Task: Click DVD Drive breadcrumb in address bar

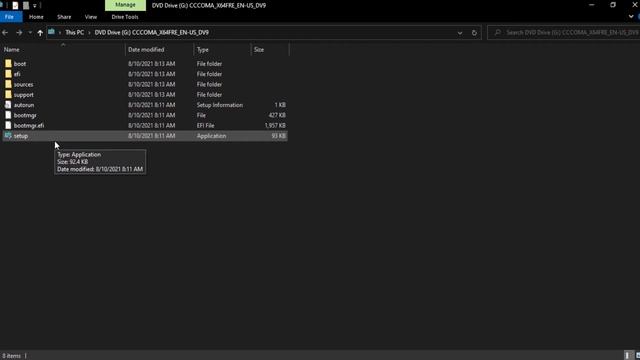Action: pyautogui.click(x=151, y=32)
